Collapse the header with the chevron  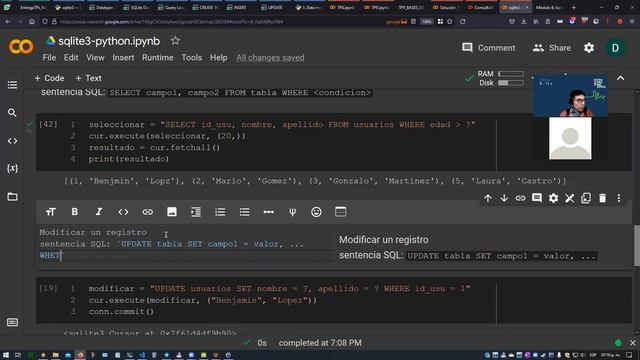coord(620,78)
